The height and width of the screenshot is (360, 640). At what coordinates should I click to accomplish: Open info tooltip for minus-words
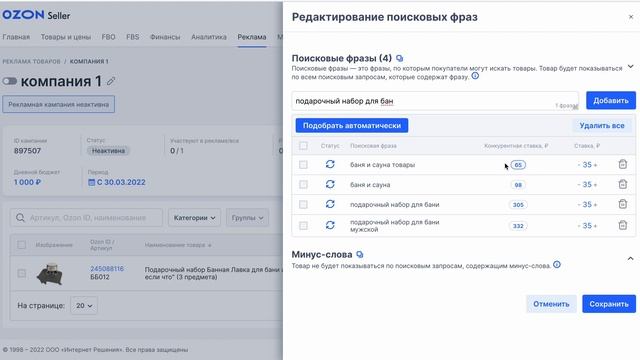click(557, 265)
